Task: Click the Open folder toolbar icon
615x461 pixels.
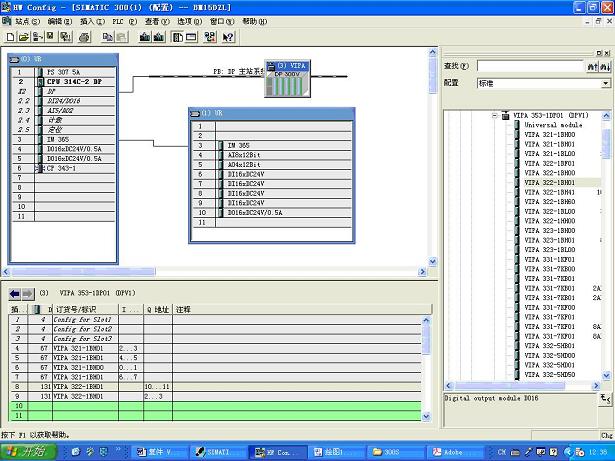Action: pyautogui.click(x=24, y=37)
